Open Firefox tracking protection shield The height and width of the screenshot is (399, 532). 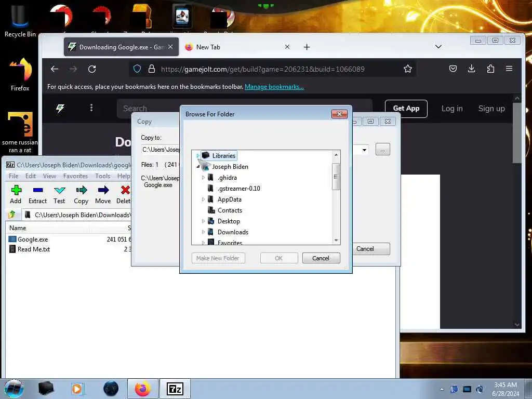pos(137,69)
